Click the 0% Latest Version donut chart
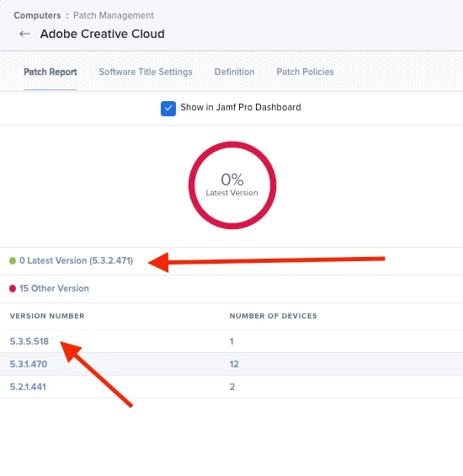The image size is (463, 476). click(x=232, y=185)
